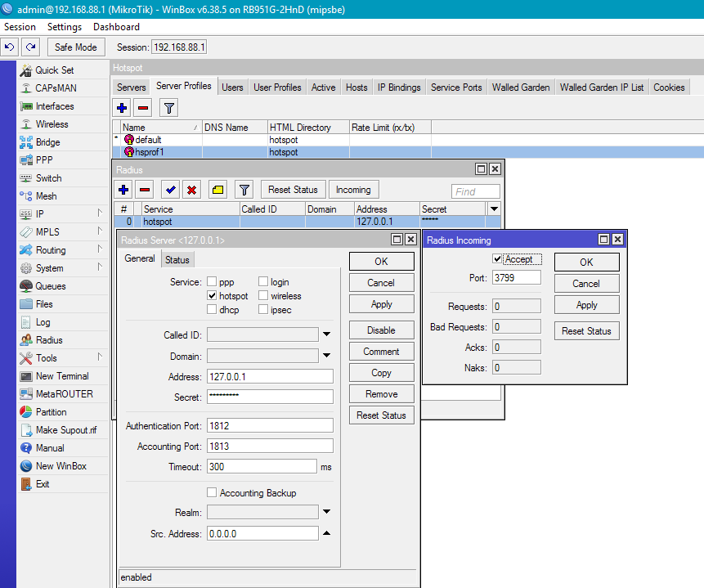
Task: Open MetaROUTER in sidebar
Action: pos(65,394)
